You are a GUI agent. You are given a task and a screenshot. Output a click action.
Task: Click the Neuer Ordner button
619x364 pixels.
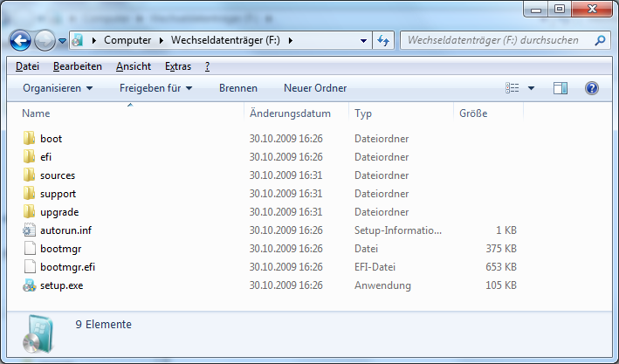pos(314,88)
